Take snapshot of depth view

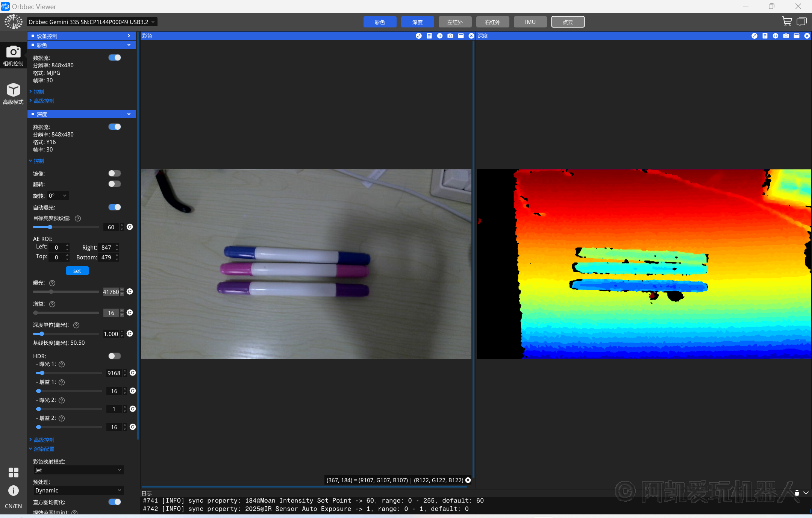point(786,36)
